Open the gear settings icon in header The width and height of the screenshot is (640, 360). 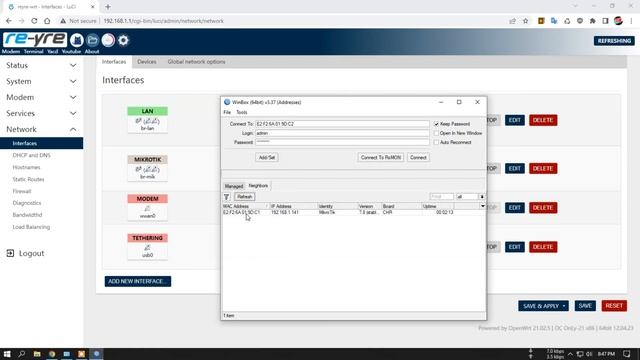(x=123, y=40)
